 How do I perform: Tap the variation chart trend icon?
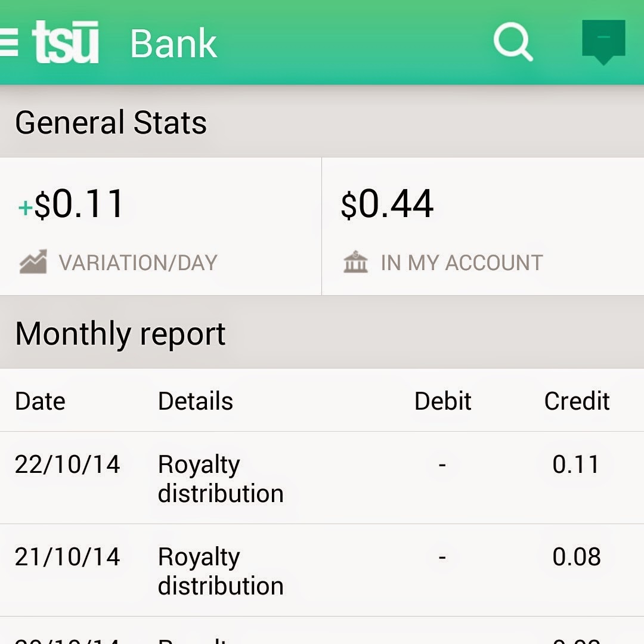(33, 262)
